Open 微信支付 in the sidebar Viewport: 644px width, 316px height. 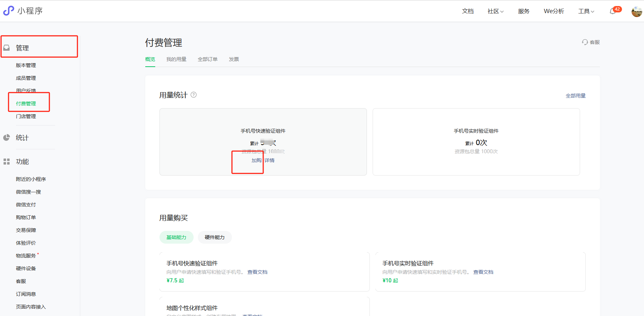[x=26, y=205]
